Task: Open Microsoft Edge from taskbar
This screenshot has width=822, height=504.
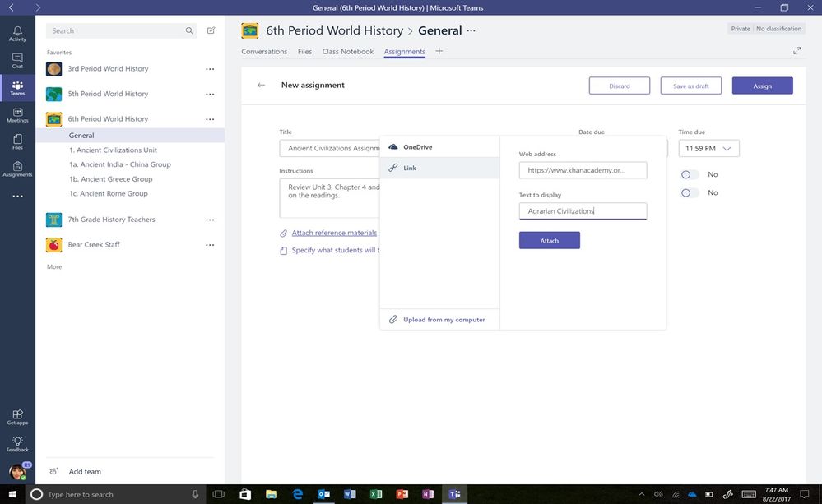Action: (x=297, y=494)
